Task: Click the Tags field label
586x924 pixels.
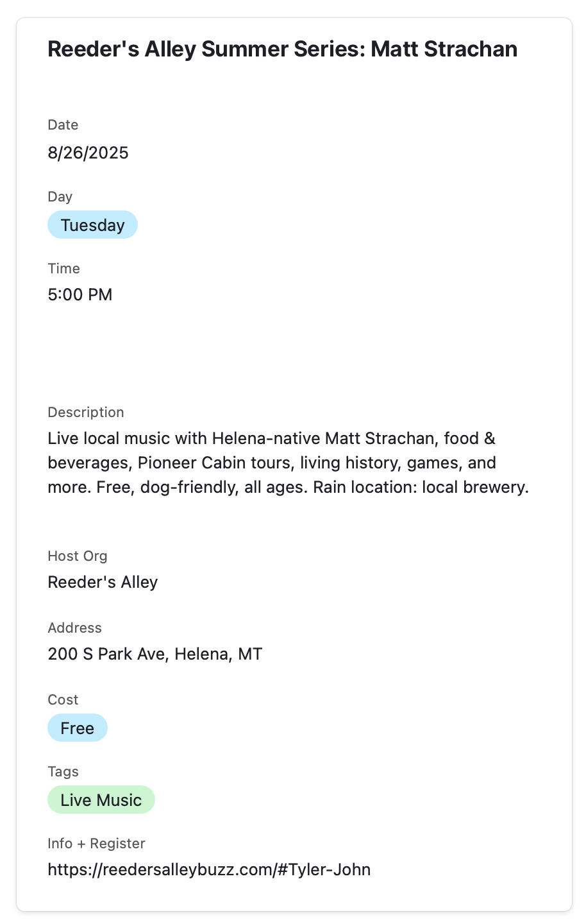Action: [63, 772]
